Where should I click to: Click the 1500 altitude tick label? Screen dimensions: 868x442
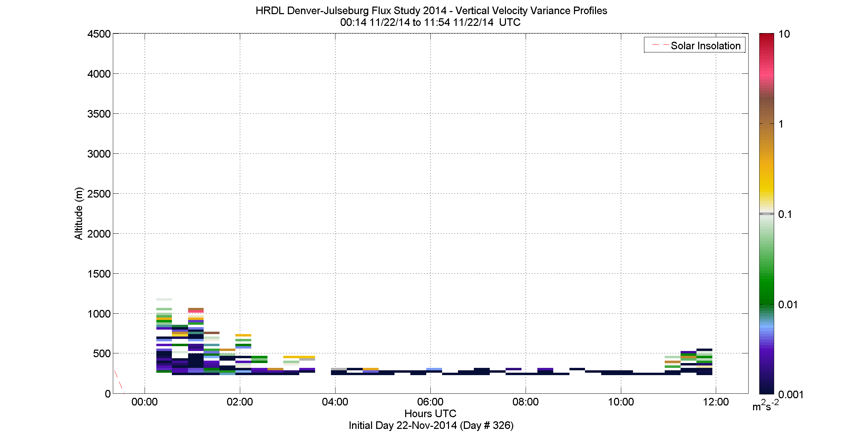coord(99,274)
